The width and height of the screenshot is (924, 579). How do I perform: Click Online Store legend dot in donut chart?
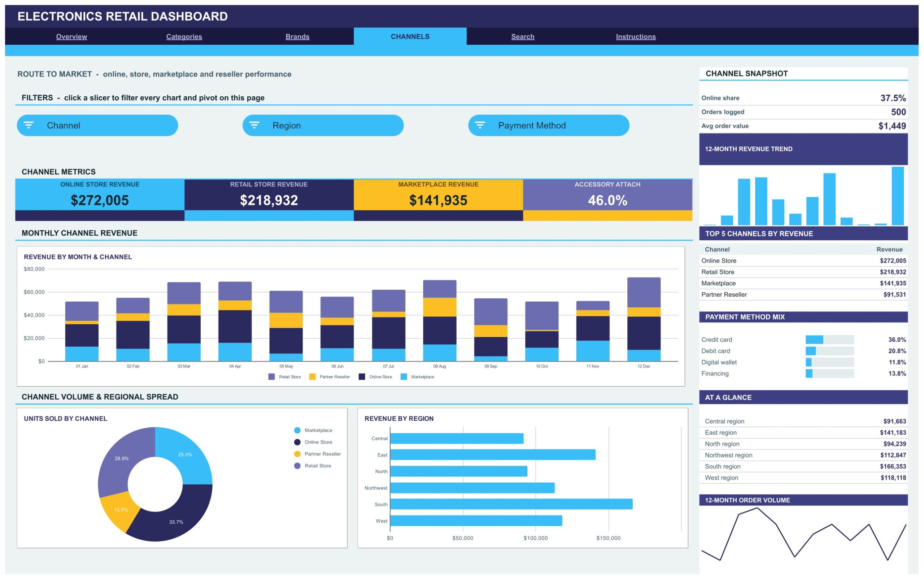tap(297, 442)
